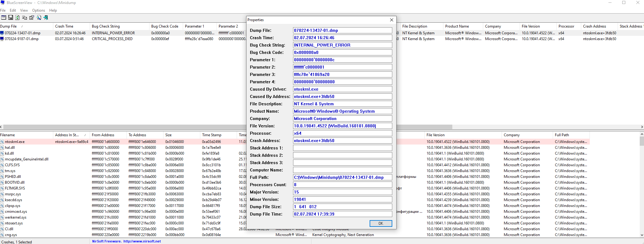Sort by Bug Check Code column header
This screenshot has height=244, width=644.
click(166, 26)
